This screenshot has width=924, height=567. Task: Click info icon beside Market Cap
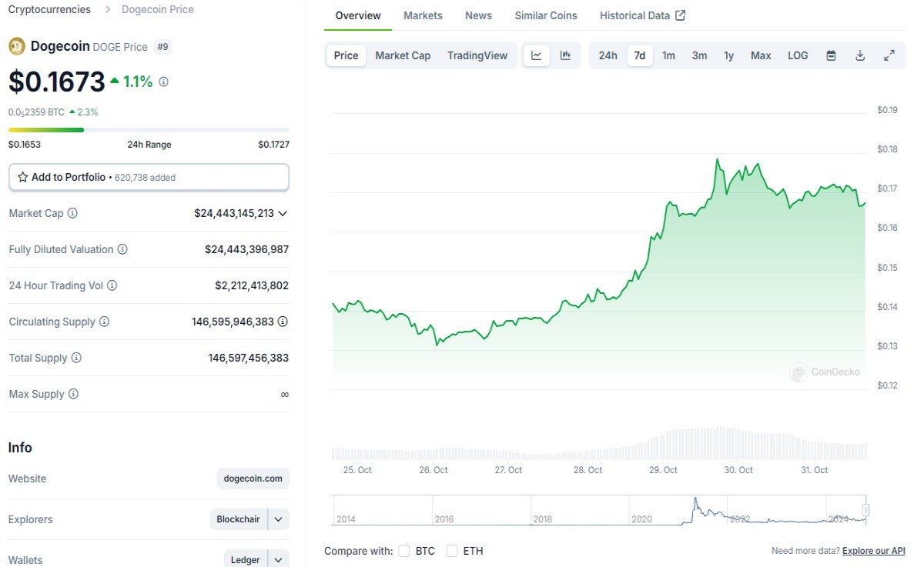point(72,213)
